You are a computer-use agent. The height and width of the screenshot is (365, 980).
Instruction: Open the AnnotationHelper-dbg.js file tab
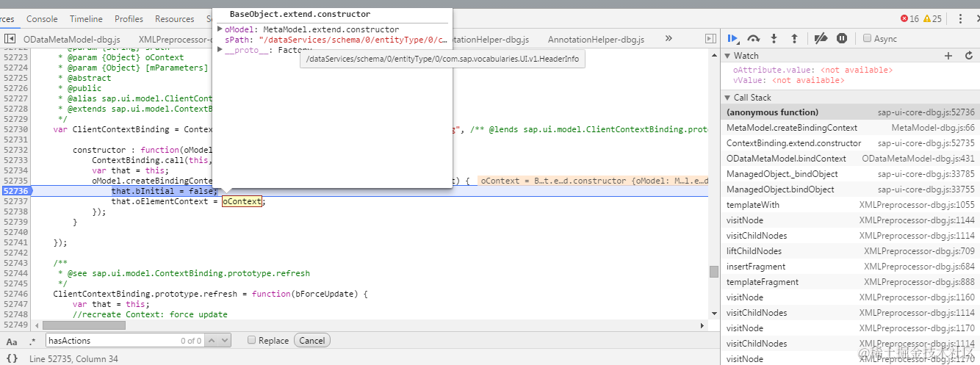tap(596, 39)
